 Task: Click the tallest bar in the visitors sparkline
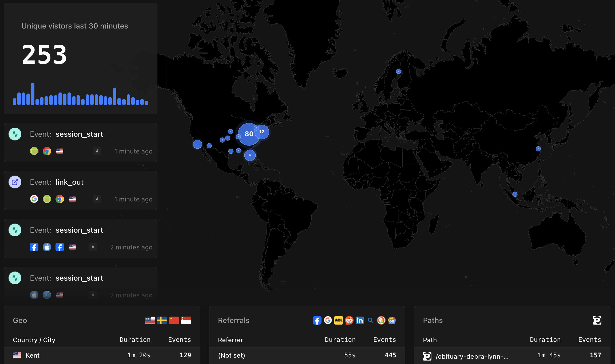tap(33, 93)
